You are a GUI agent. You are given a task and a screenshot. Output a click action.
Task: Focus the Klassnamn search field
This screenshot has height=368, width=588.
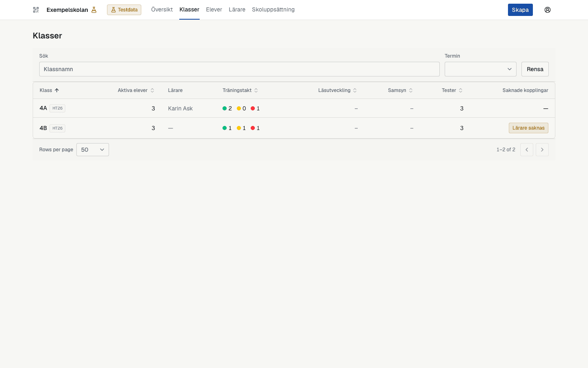(239, 69)
